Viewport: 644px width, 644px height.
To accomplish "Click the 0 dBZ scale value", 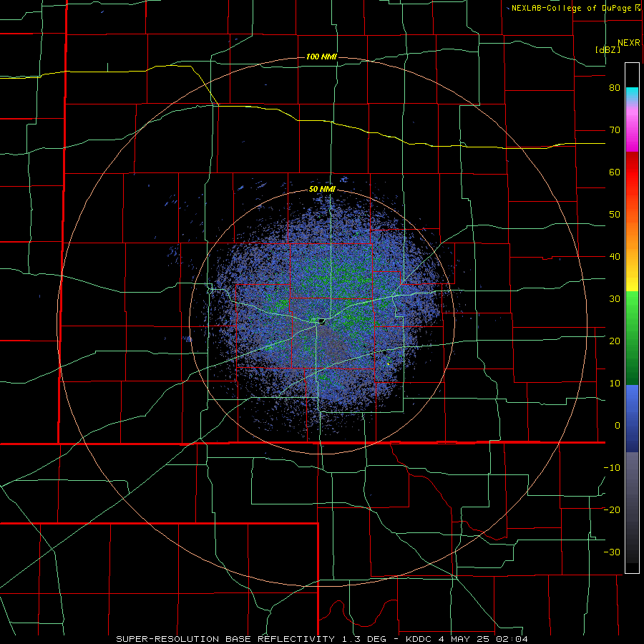I will click(618, 426).
